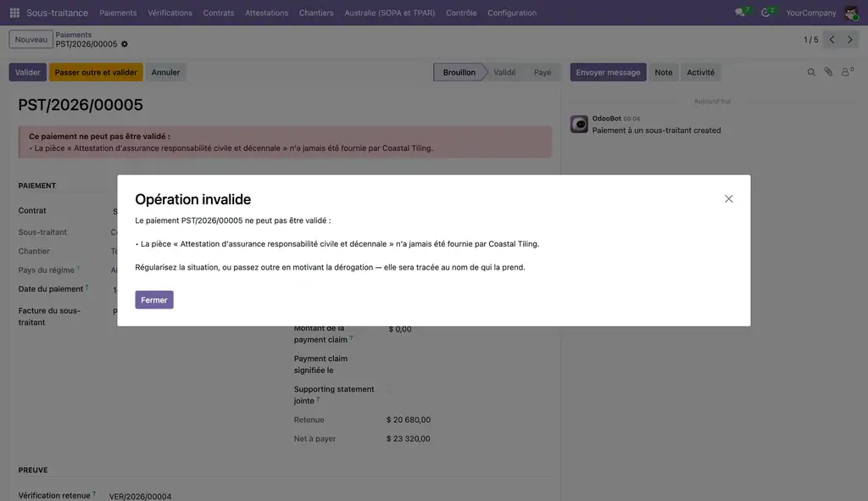This screenshot has width=868, height=501.
Task: Search the chatter messages magnifier icon
Action: pyautogui.click(x=811, y=73)
